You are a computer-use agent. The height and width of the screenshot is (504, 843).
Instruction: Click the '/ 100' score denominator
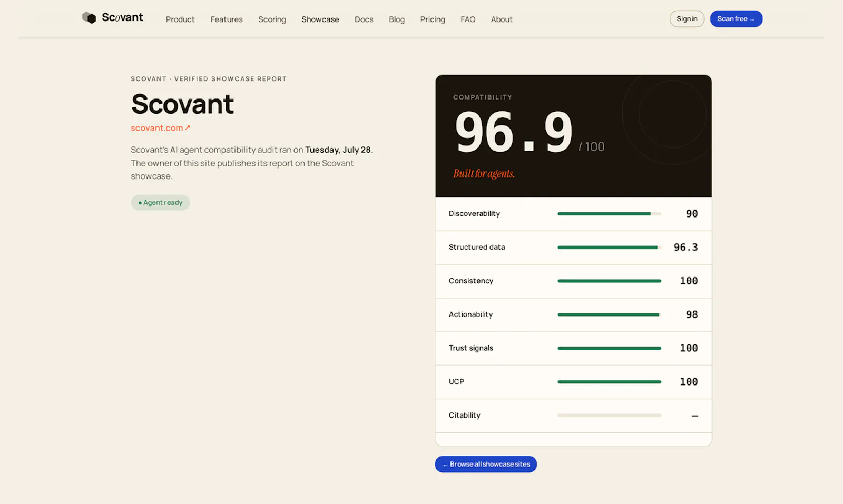pos(592,147)
